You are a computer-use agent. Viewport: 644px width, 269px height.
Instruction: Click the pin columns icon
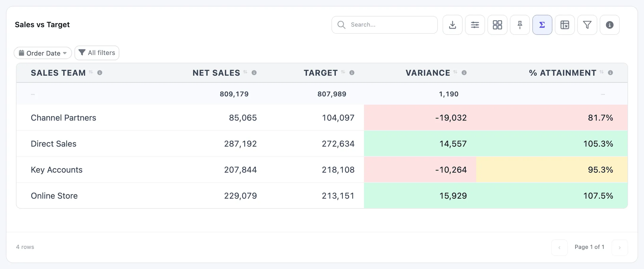pos(520,25)
